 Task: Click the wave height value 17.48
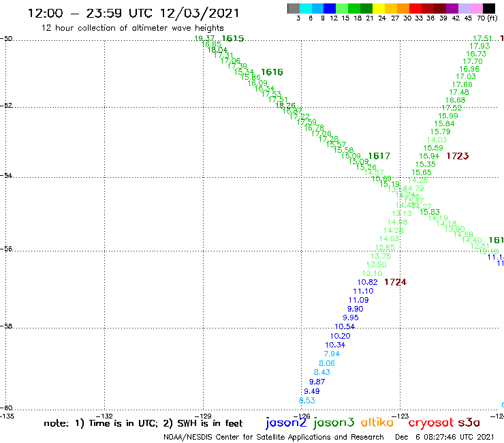click(x=459, y=92)
